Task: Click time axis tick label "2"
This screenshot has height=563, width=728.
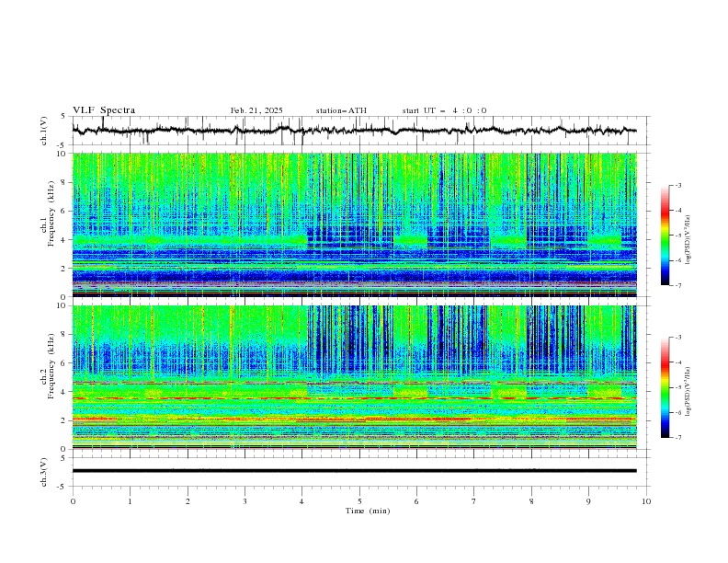Action: (188, 501)
